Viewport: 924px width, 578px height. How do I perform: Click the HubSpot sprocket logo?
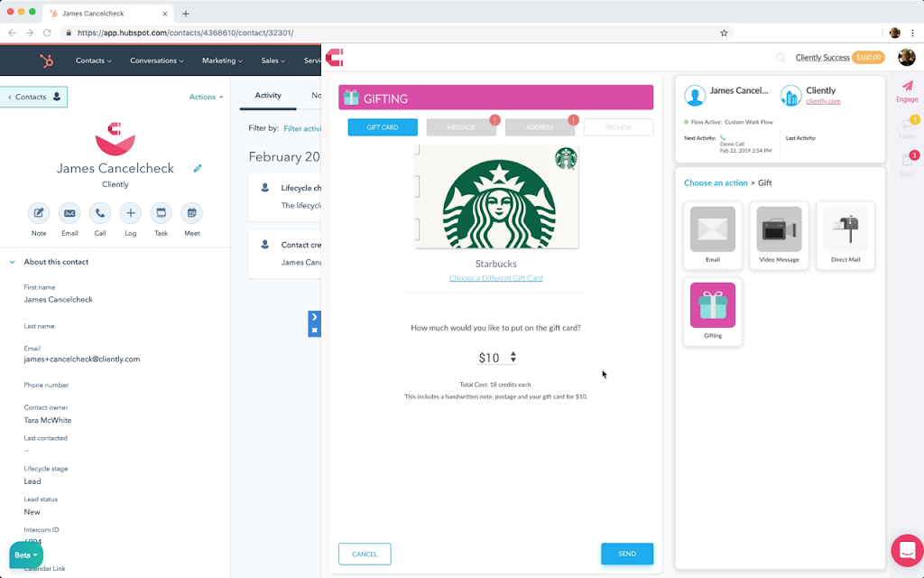pyautogui.click(x=46, y=61)
